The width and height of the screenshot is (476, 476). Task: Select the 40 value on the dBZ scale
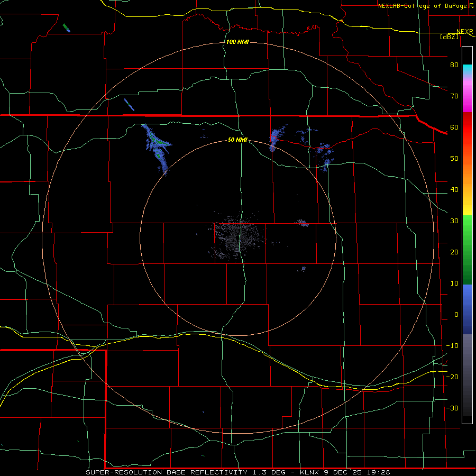(454, 190)
